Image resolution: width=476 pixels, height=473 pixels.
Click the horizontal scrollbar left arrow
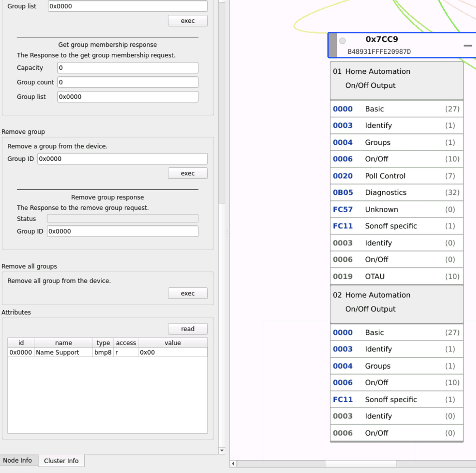point(233,464)
